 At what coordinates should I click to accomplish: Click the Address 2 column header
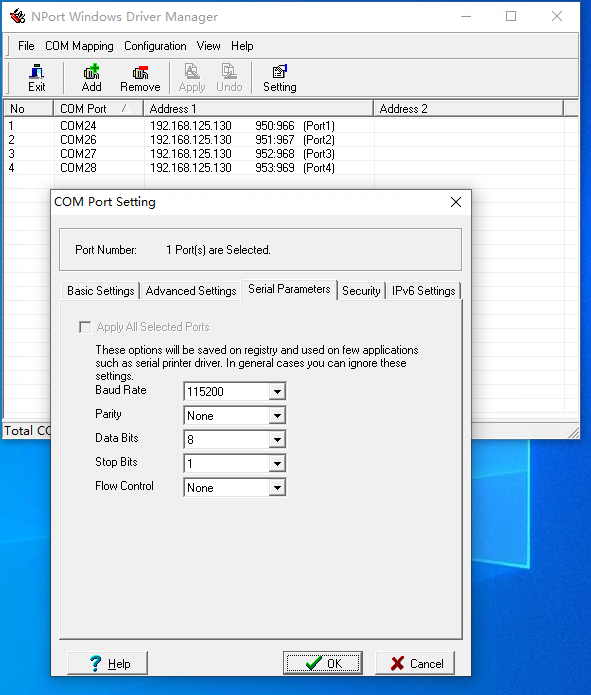(469, 109)
